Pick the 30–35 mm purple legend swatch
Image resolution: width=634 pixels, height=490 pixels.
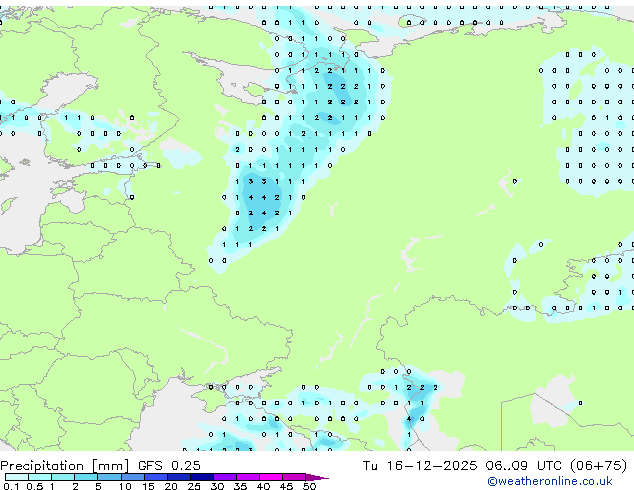(x=225, y=477)
